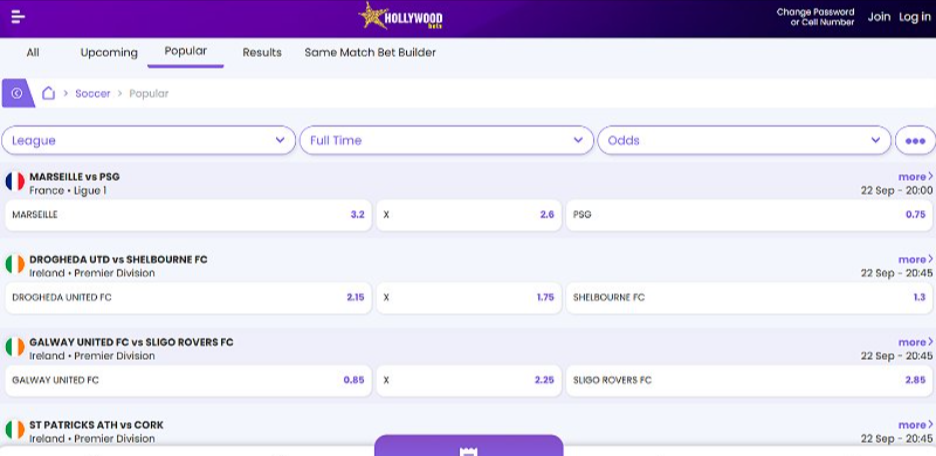Expand the Odds dropdown
This screenshot has width=936, height=456.
coord(743,141)
